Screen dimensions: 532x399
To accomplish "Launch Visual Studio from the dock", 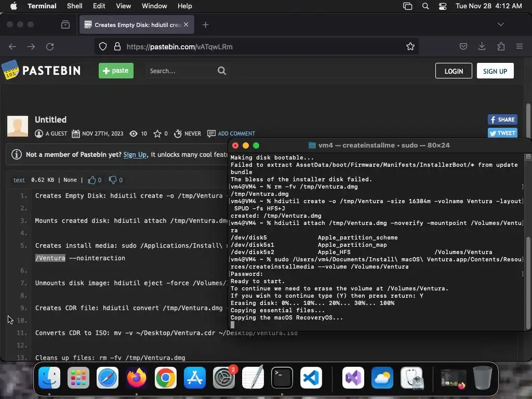I will pyautogui.click(x=353, y=378).
